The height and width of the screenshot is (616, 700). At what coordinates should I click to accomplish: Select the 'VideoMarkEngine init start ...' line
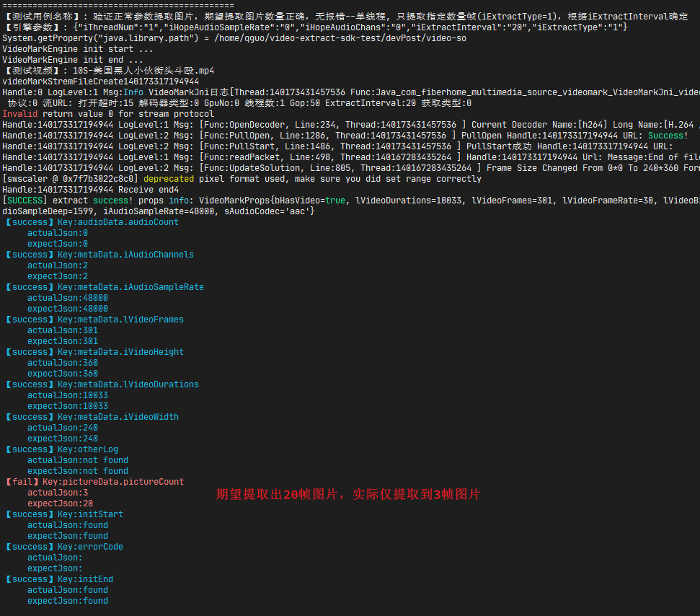point(78,49)
